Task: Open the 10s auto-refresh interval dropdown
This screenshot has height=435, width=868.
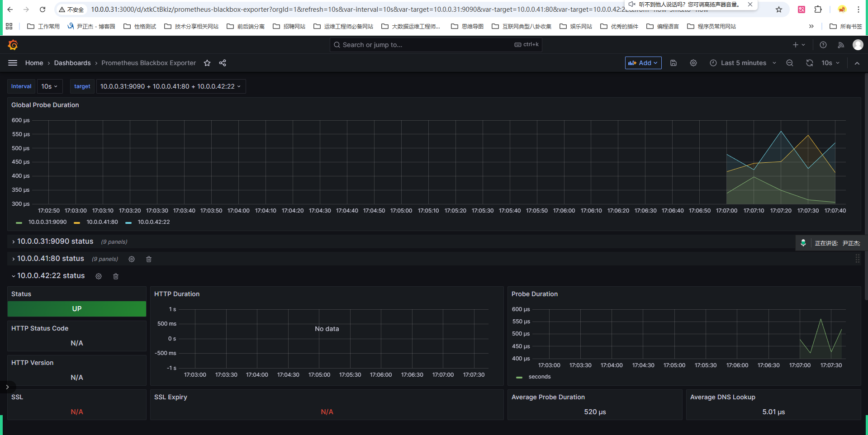Action: (830, 63)
